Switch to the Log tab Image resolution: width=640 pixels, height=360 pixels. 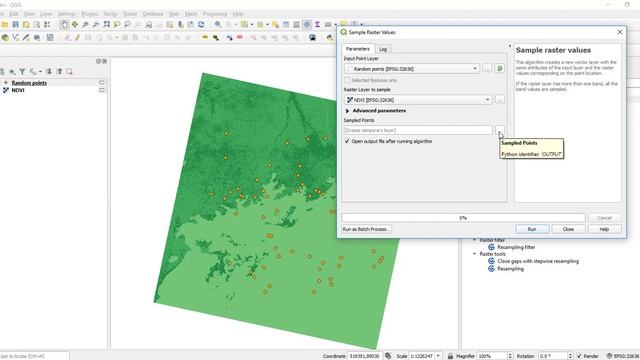point(383,49)
